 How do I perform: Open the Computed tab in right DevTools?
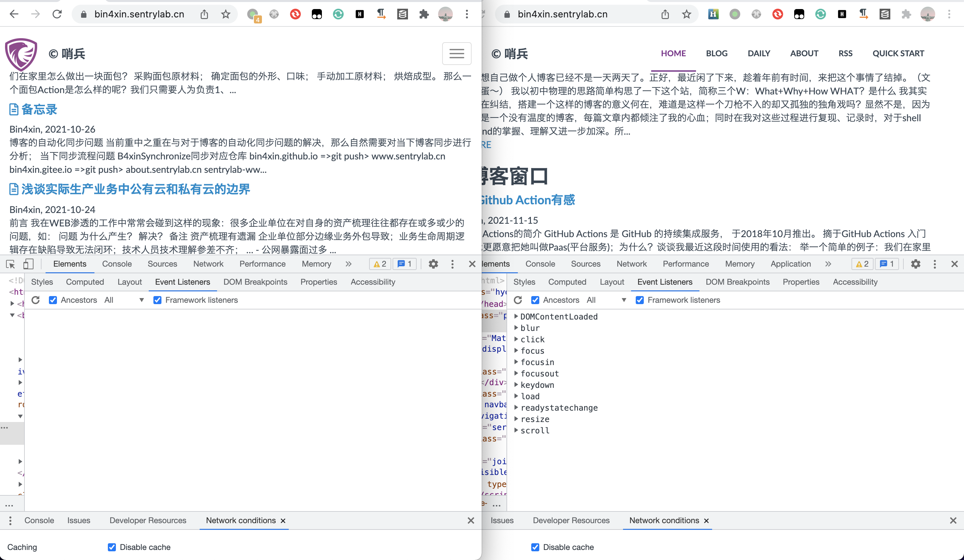point(567,282)
